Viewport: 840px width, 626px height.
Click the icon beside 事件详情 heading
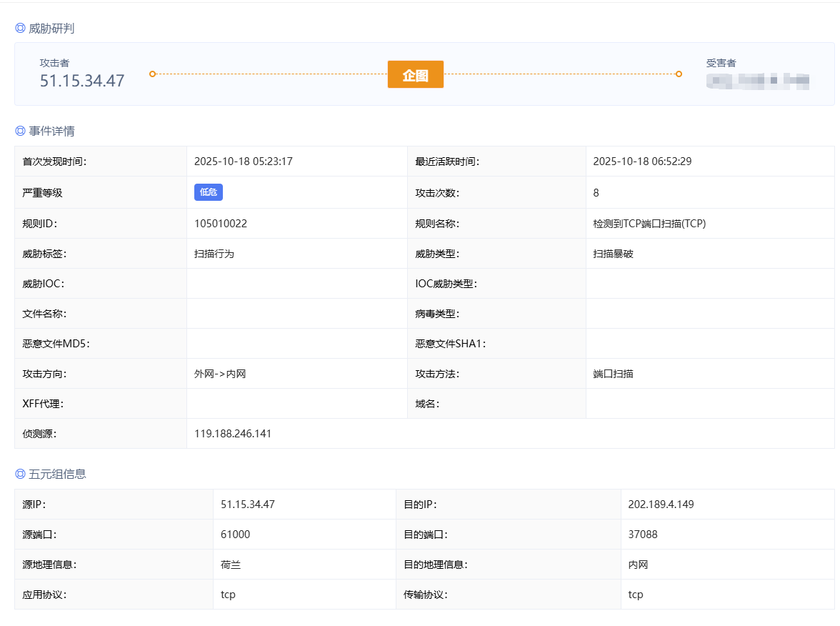[20, 131]
